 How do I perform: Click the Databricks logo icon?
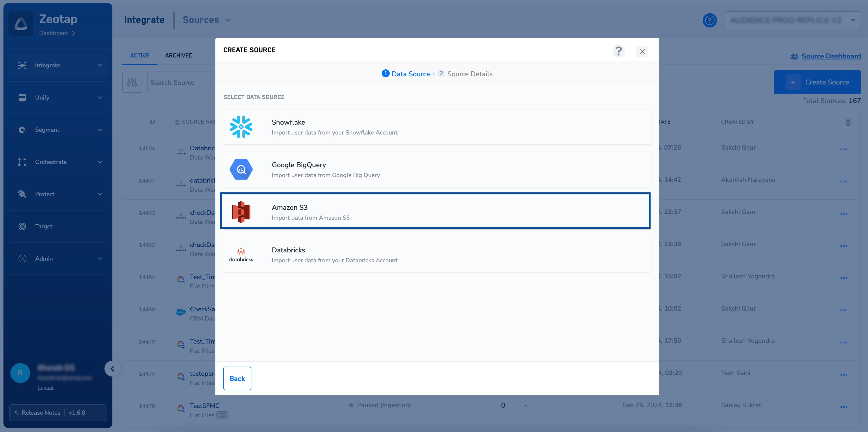pos(241,255)
